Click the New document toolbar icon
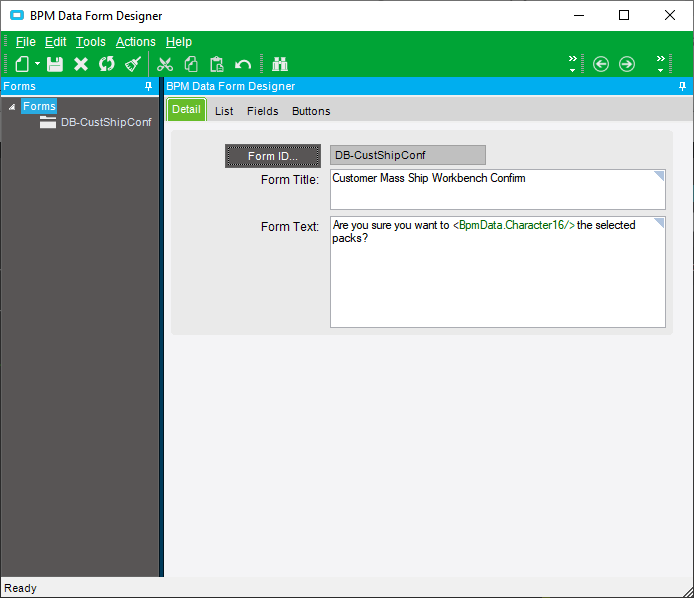This screenshot has width=694, height=598. click(x=22, y=64)
